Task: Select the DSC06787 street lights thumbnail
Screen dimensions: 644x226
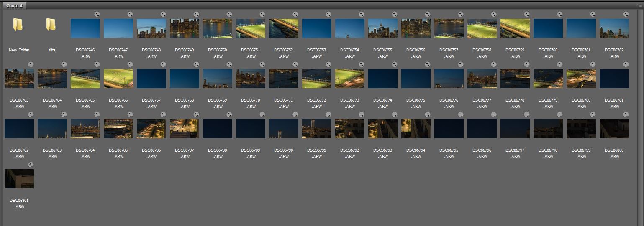Action: [185, 129]
